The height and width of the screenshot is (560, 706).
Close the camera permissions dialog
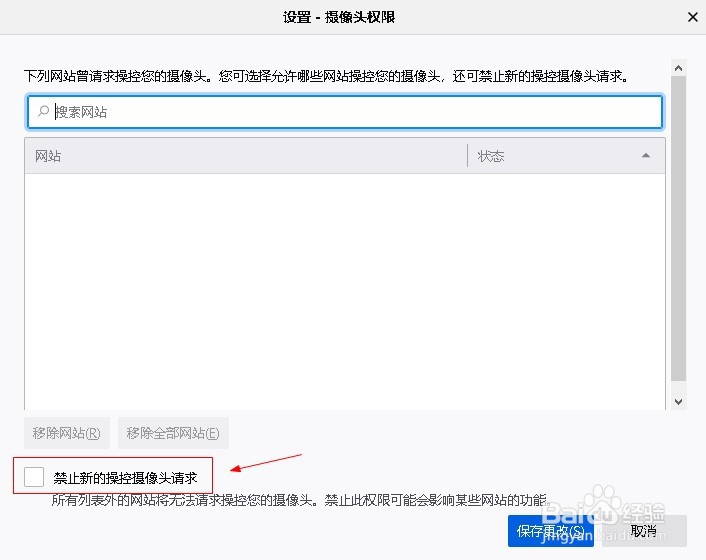[693, 17]
